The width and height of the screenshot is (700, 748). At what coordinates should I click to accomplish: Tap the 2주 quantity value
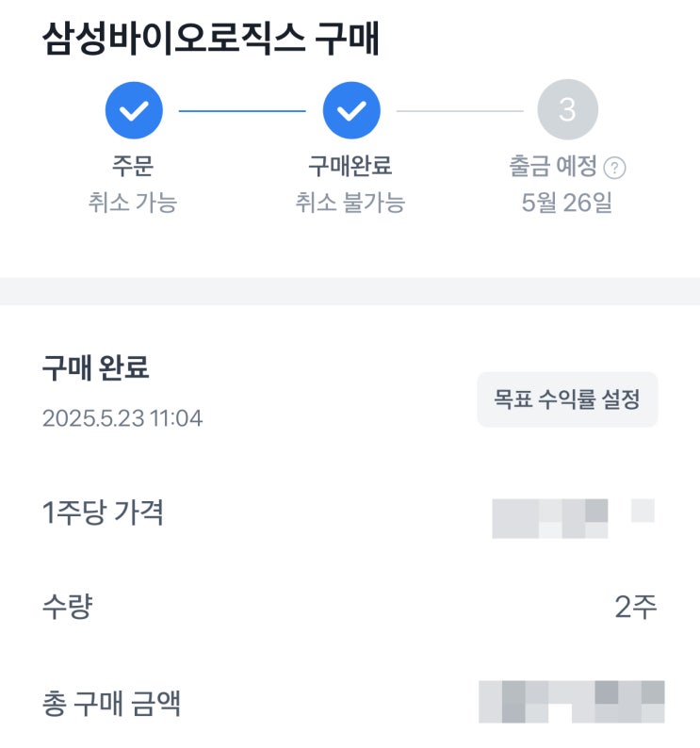click(636, 607)
